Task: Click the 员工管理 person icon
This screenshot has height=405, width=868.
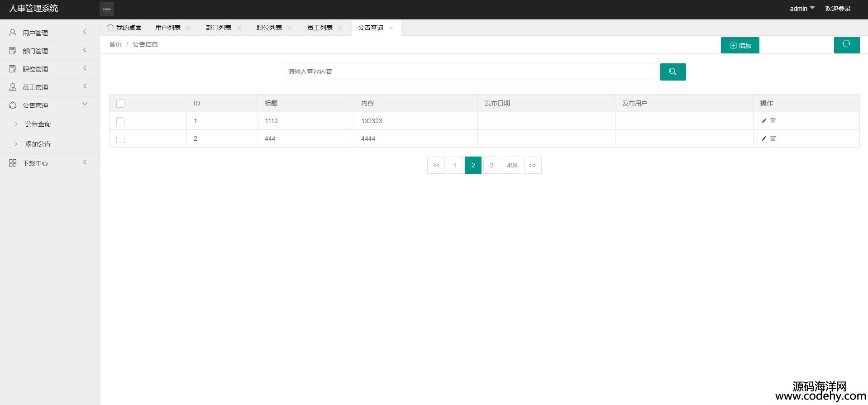Action: pyautogui.click(x=13, y=87)
